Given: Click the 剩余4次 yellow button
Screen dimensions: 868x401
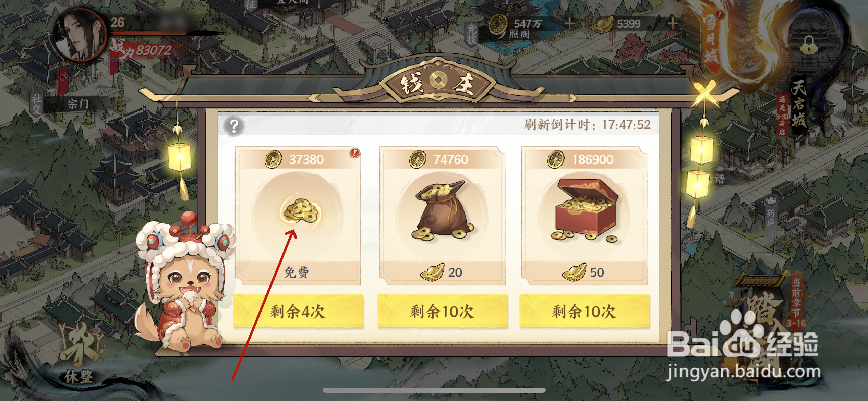Looking at the screenshot, I should [298, 311].
